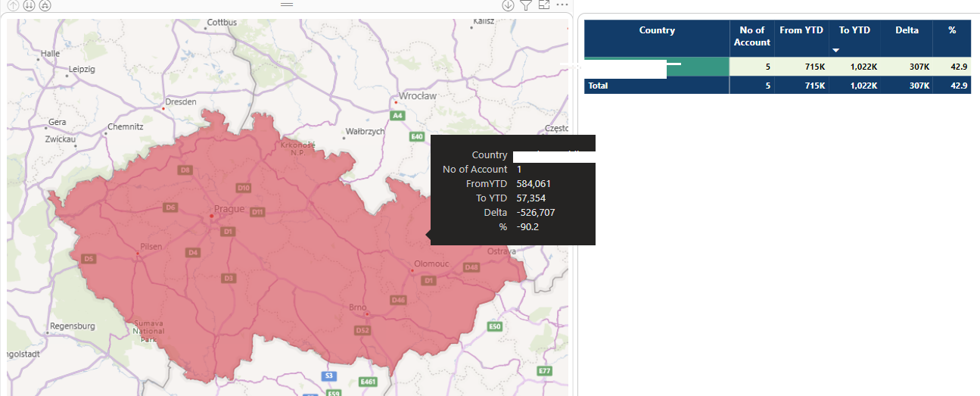The image size is (980, 396).
Task: Click Pilsen city label on map
Action: [151, 247]
